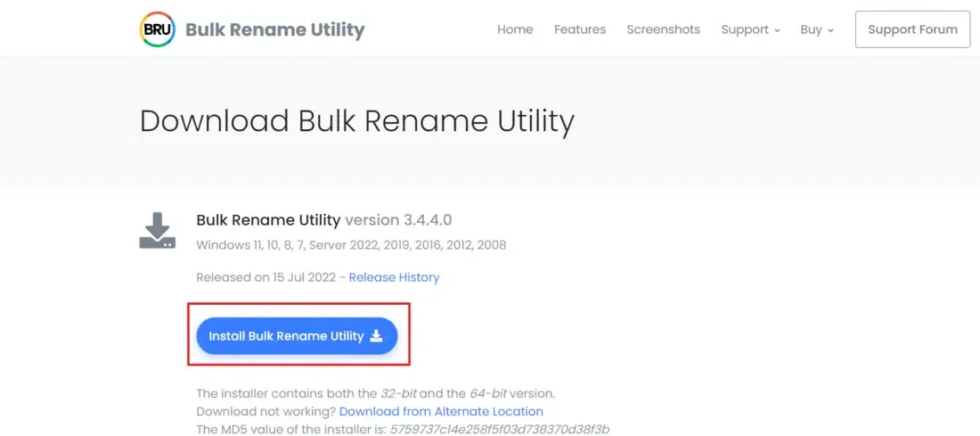This screenshot has height=436, width=980.
Task: Click the Download Bulk Rename Utility page heading
Action: coord(357,121)
